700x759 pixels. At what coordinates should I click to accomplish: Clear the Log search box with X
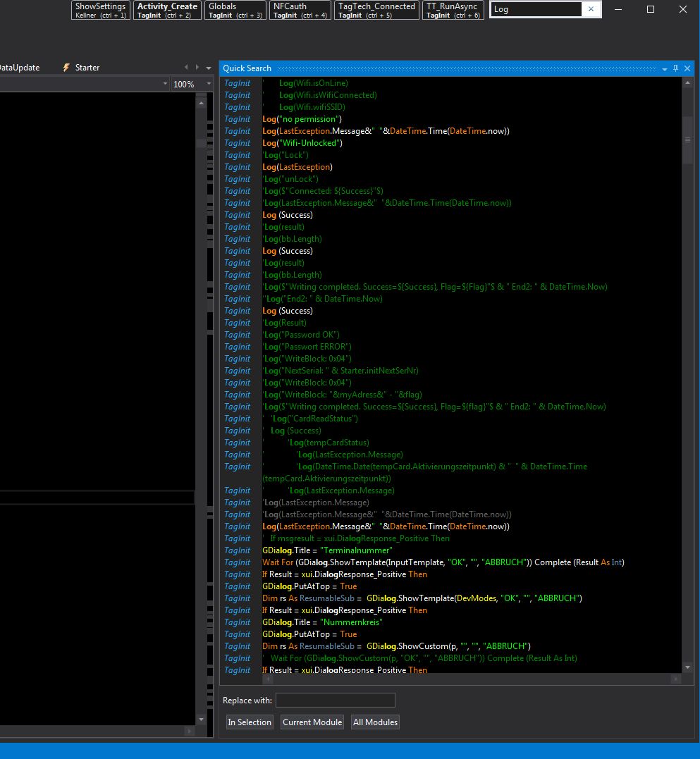(591, 9)
